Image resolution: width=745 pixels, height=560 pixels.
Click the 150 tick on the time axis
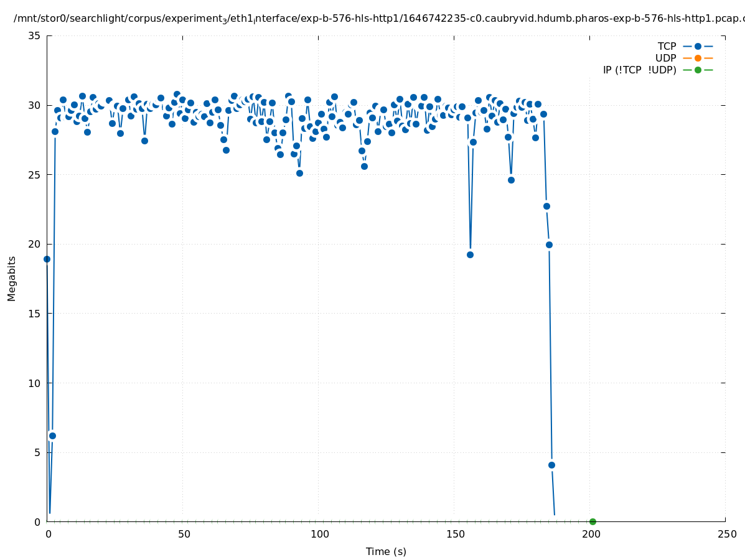click(x=454, y=534)
